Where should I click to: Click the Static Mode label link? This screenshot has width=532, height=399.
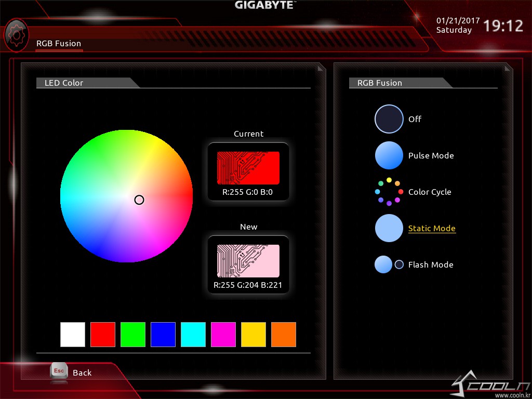(x=432, y=229)
